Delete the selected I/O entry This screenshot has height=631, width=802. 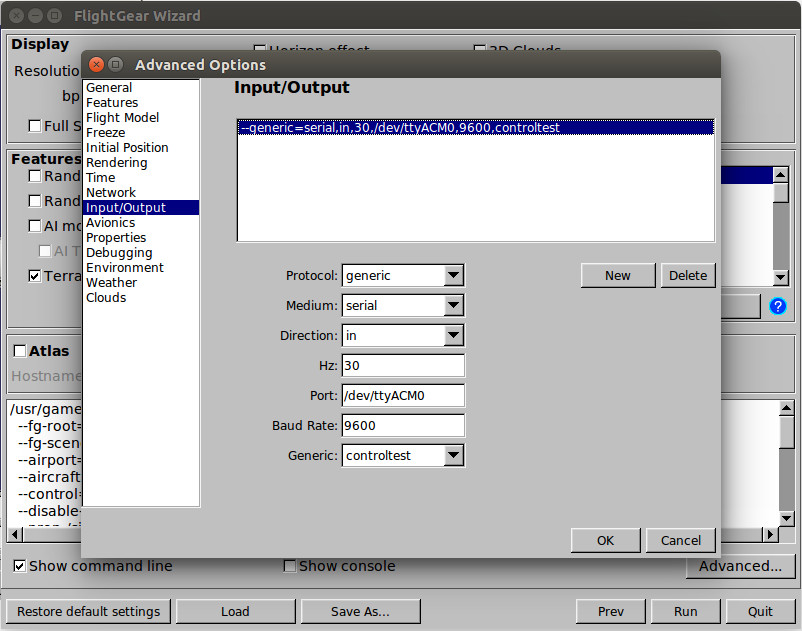[688, 276]
